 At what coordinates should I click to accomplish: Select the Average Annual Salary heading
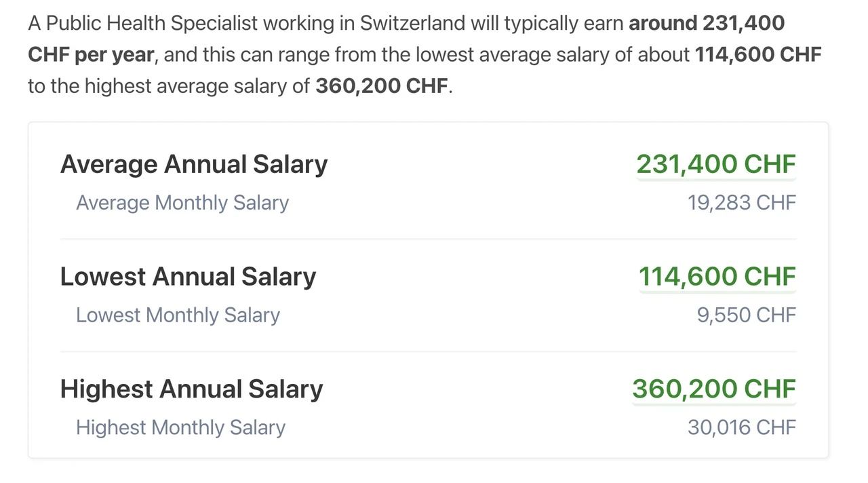(194, 164)
